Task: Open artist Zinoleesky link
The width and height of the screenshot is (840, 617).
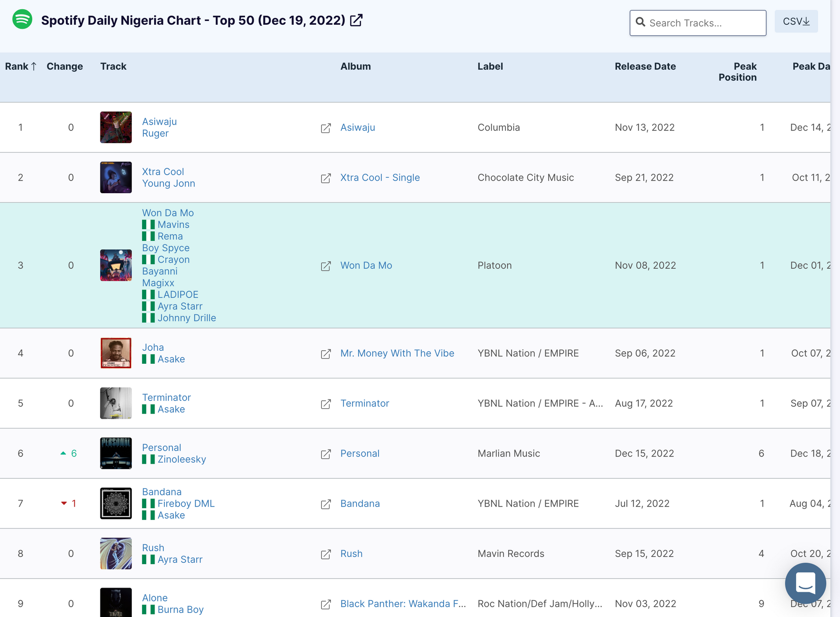Action: (x=182, y=459)
